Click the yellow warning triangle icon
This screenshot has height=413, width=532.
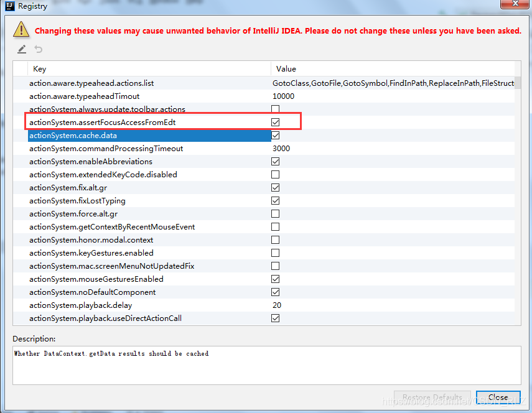[x=21, y=29]
